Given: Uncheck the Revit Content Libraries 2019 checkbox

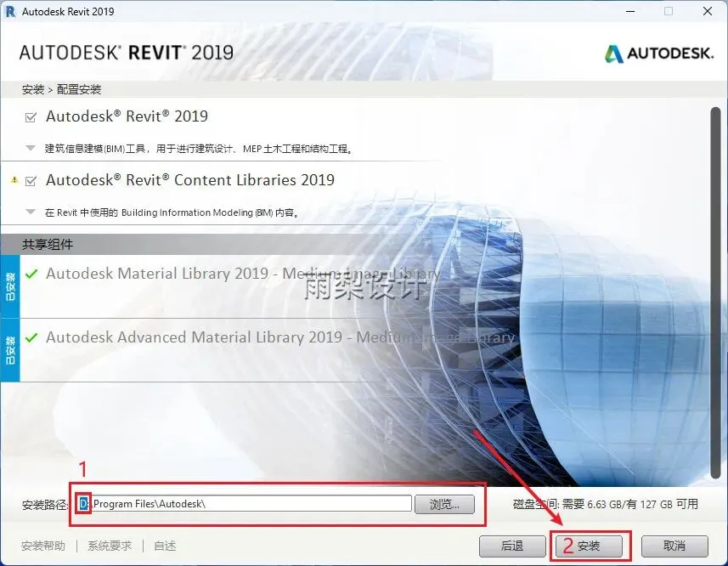Looking at the screenshot, I should click(x=31, y=181).
